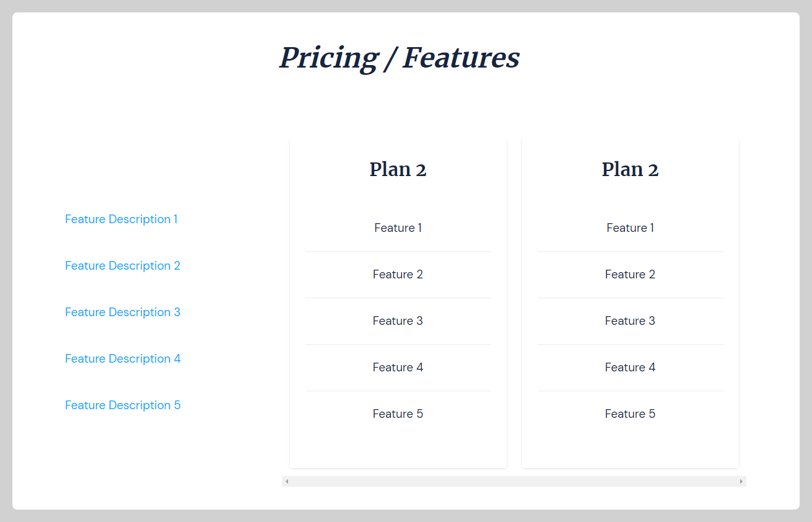The height and width of the screenshot is (522, 812).
Task: Click Feature 1 in the right plan card
Action: pos(630,228)
